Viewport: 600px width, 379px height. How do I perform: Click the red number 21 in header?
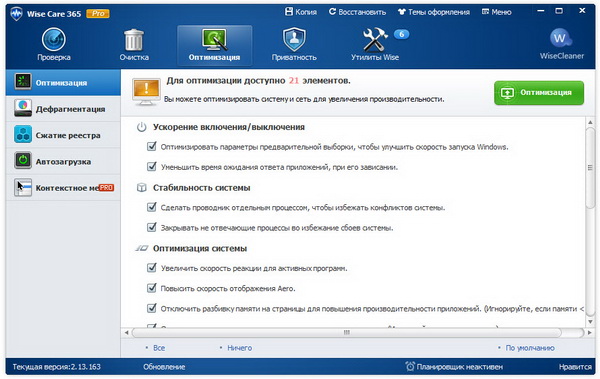(x=293, y=81)
